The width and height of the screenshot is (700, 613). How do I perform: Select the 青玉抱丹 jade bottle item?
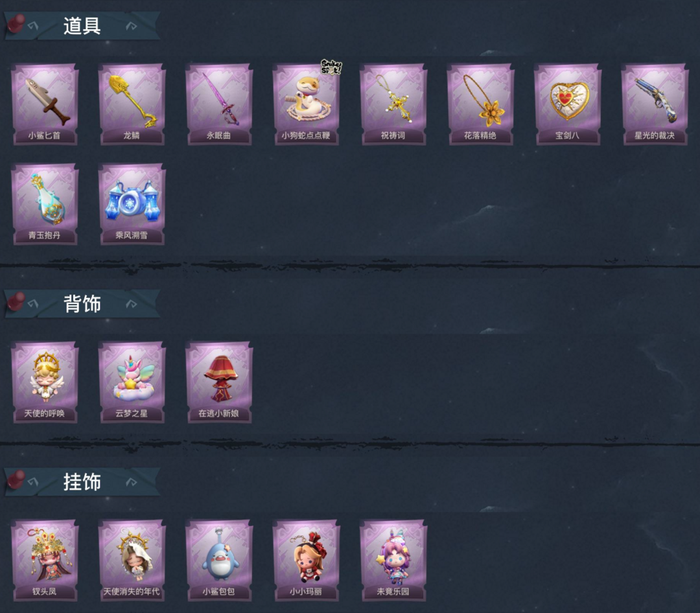[45, 204]
